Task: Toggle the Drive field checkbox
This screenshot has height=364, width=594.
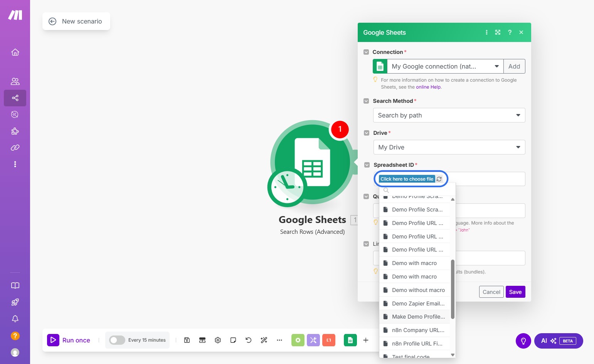Action: click(367, 133)
